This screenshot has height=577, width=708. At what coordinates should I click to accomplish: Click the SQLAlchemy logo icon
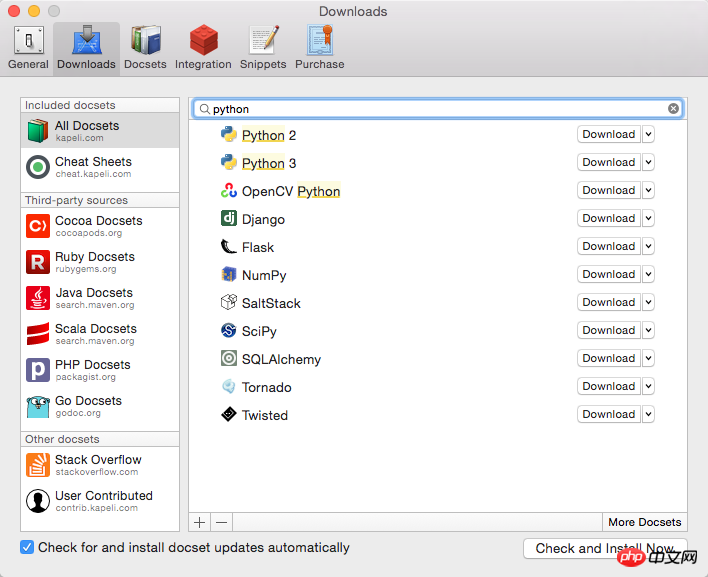(228, 358)
